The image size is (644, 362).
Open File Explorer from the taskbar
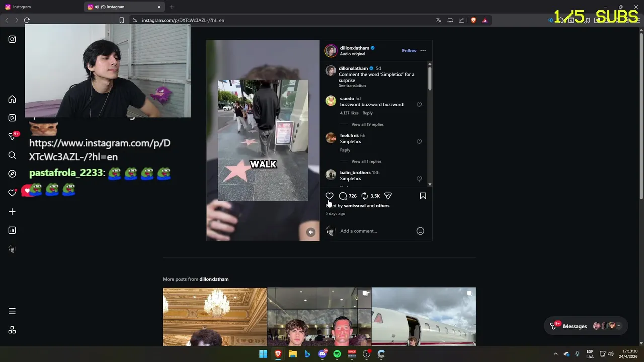(x=292, y=354)
